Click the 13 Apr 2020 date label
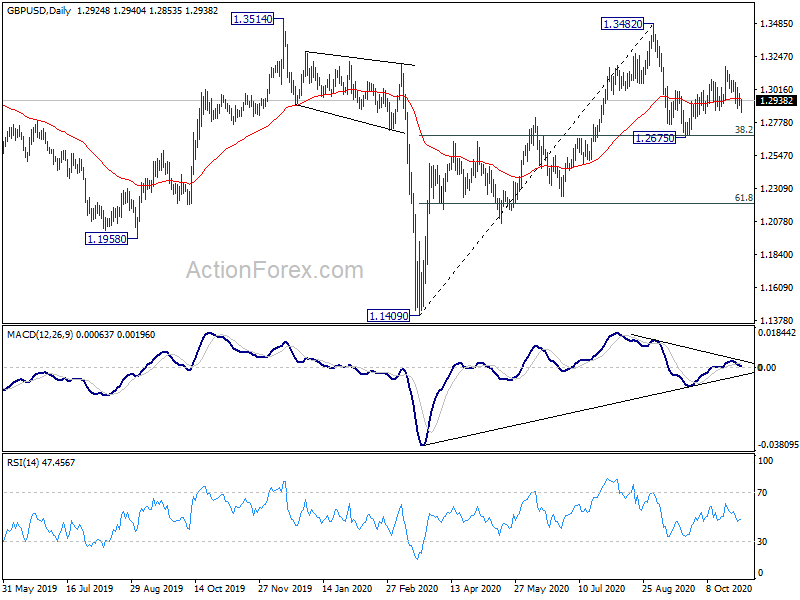800x600 pixels. click(476, 588)
